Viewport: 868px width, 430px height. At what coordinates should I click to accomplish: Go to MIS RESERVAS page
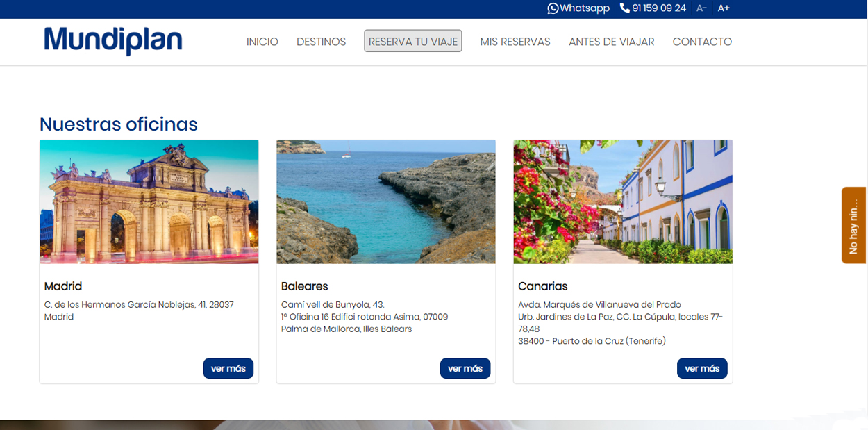coord(515,42)
